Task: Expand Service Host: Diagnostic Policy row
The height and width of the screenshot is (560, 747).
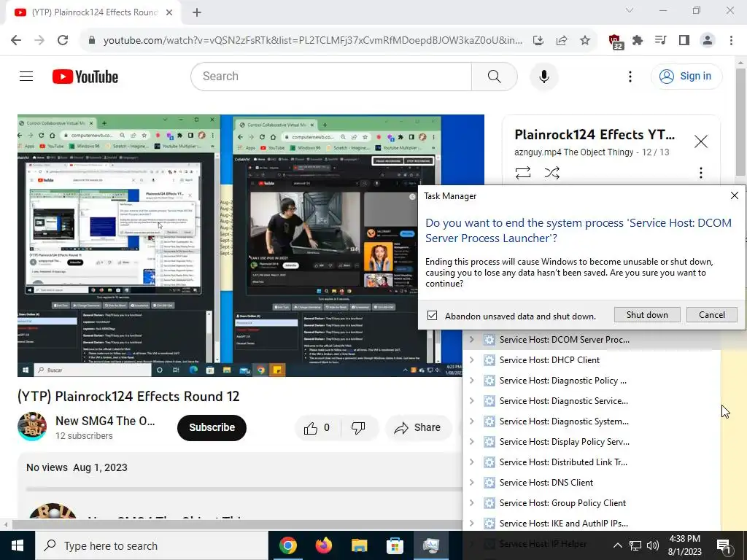Action: click(x=472, y=381)
